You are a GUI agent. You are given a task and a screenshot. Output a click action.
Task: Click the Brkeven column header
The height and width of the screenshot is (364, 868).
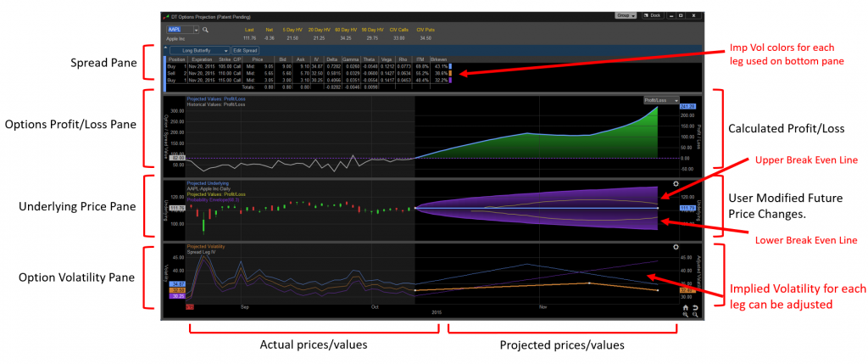[438, 59]
